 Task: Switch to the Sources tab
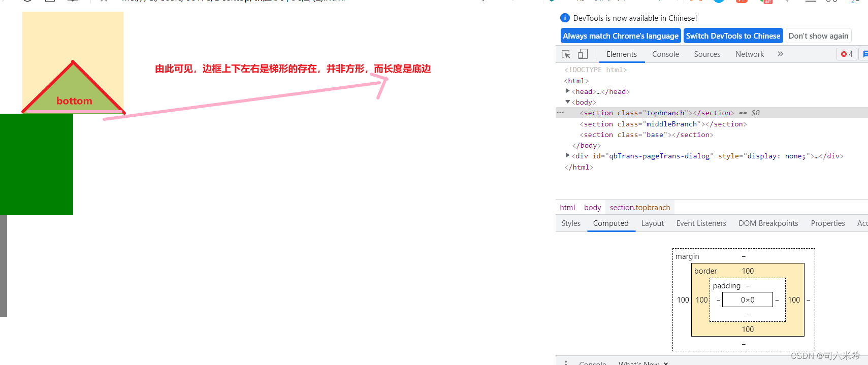707,54
